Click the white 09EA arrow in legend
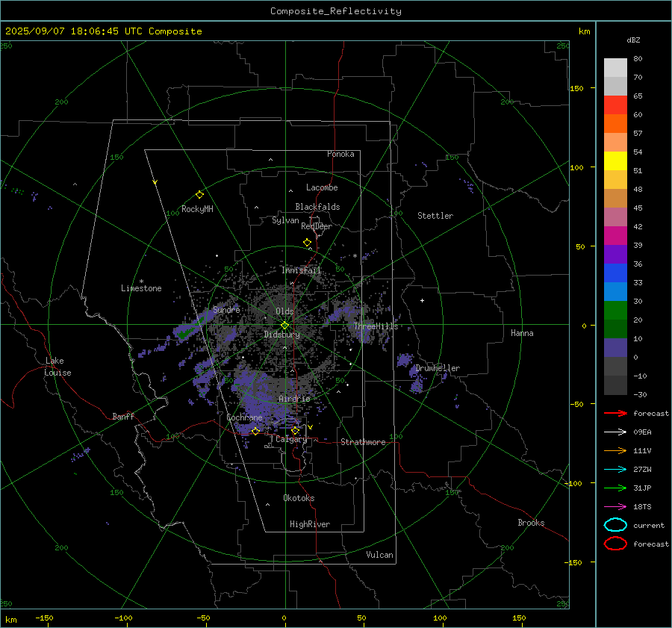This screenshot has height=628, width=672. point(615,432)
